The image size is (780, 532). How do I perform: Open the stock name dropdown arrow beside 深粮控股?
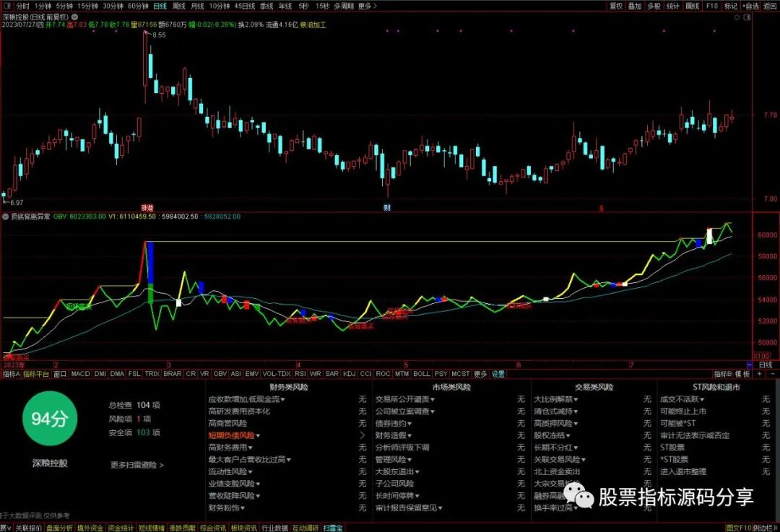tap(74, 17)
